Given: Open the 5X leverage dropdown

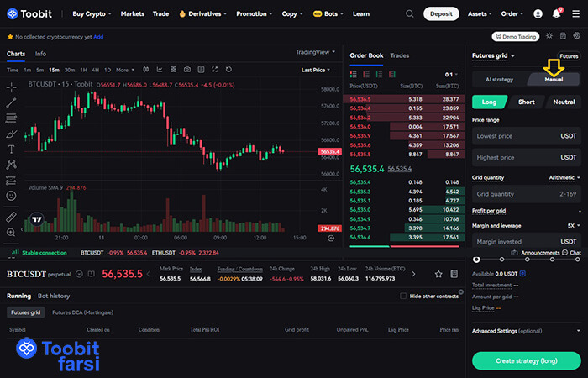Looking at the screenshot, I should pyautogui.click(x=572, y=225).
